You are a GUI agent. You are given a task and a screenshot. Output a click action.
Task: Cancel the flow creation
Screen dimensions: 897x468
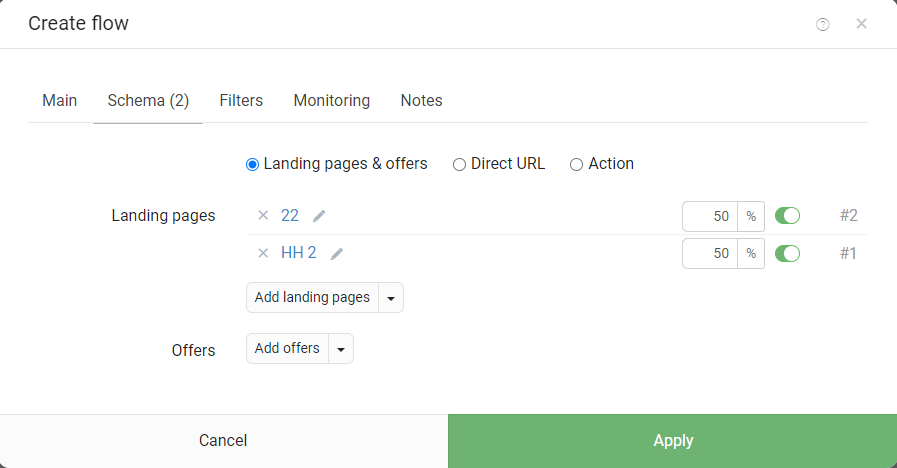[224, 441]
